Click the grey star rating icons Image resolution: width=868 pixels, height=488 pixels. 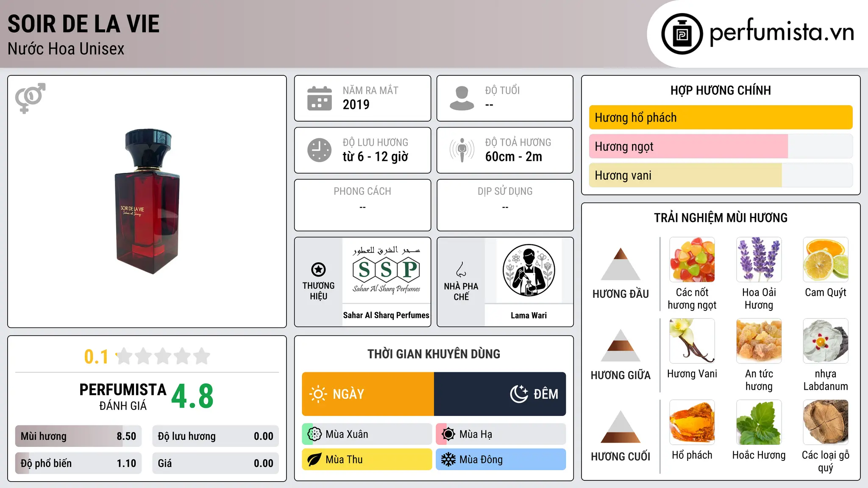[x=163, y=356]
